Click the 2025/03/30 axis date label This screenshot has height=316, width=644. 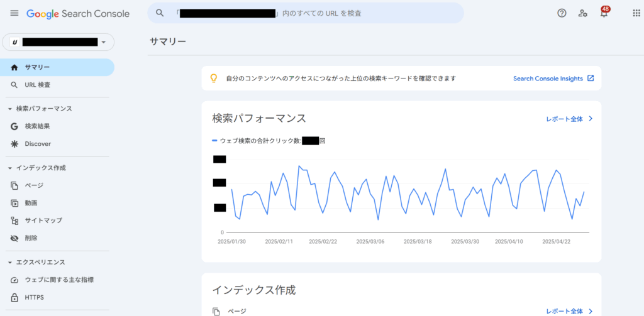(x=465, y=242)
